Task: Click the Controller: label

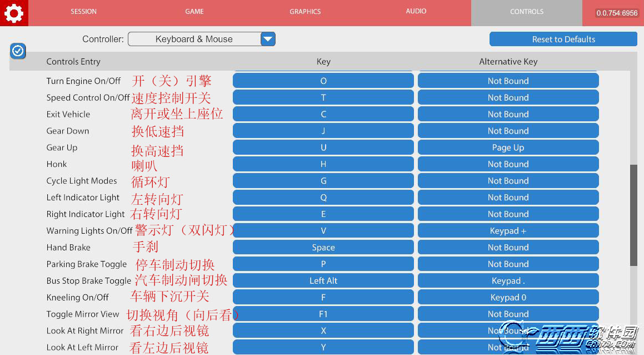Action: point(103,39)
